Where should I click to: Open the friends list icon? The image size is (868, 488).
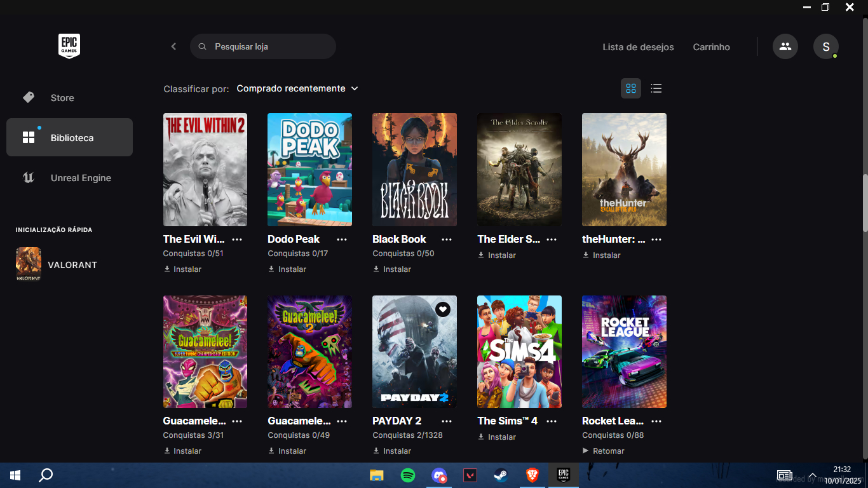coord(785,46)
